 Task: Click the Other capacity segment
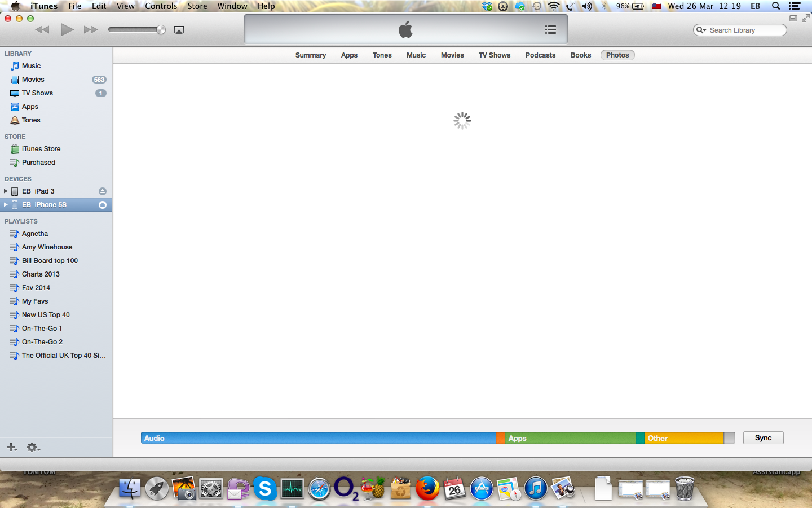pyautogui.click(x=684, y=438)
